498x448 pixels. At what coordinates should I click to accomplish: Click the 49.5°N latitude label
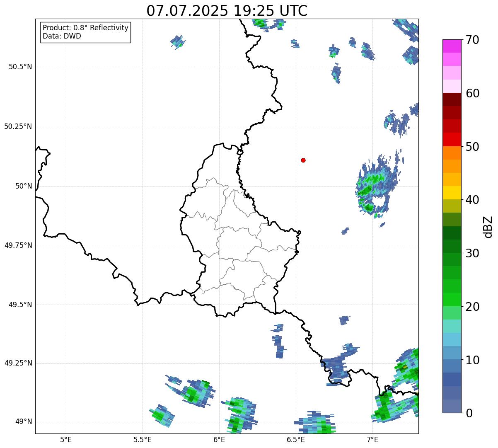coord(20,305)
